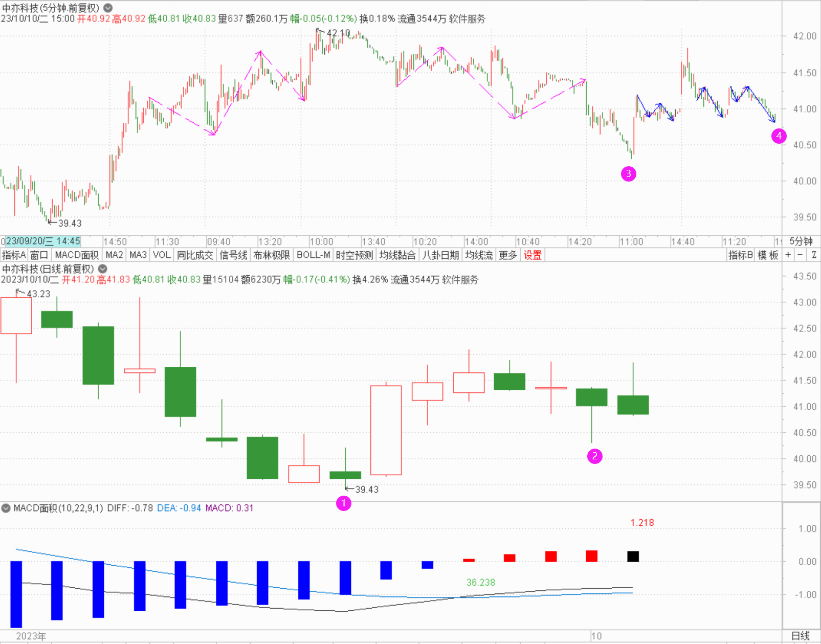Click 中亦科技(5分钟.前复权) chart title
The image size is (821, 644).
point(51,8)
